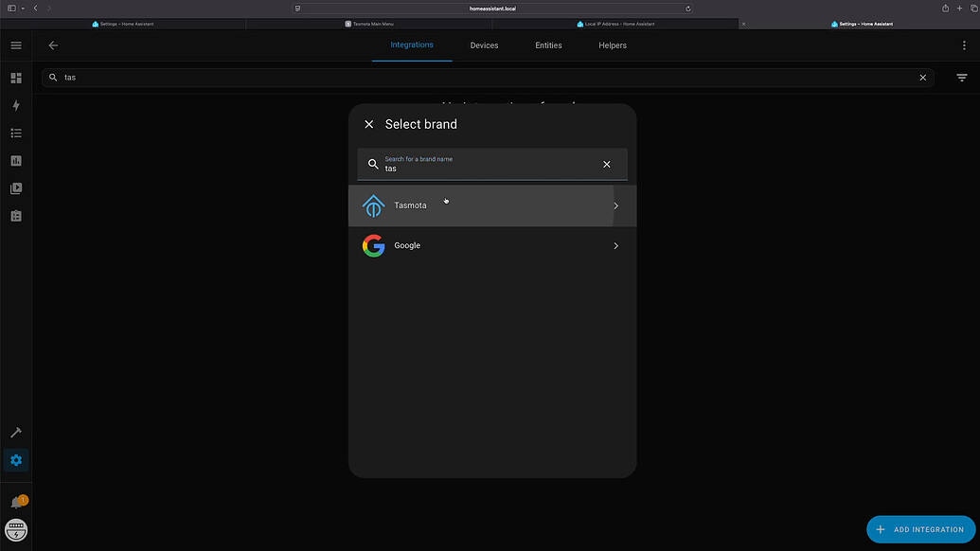Open the three-dot overflow menu

click(x=963, y=44)
